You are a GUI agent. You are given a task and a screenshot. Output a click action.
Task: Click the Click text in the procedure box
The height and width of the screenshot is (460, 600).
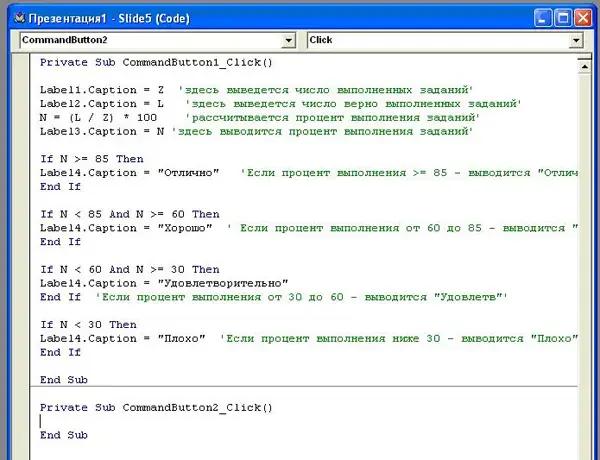pos(322,40)
